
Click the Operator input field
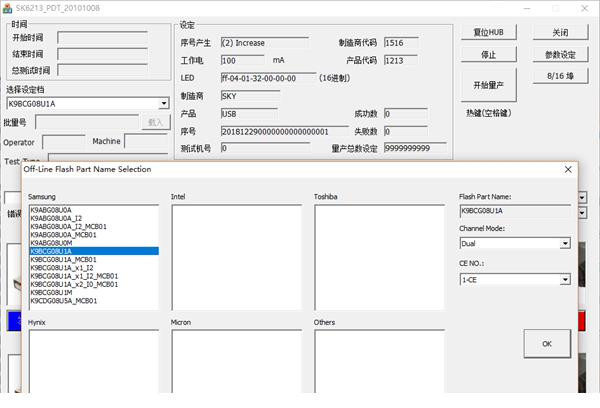(64, 142)
